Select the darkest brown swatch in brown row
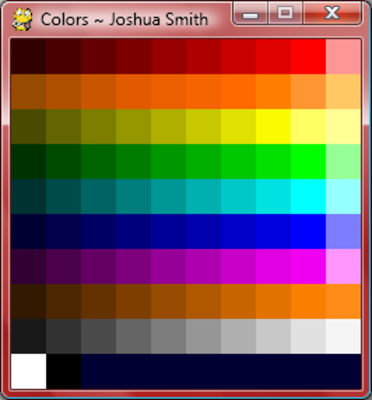The image size is (372, 400). (x=28, y=301)
